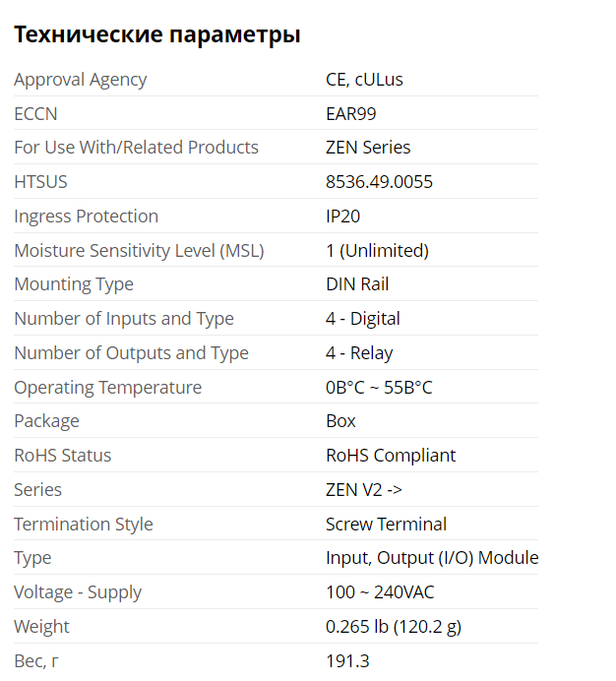Select the 191.3 value for "Вес, г"

(347, 661)
